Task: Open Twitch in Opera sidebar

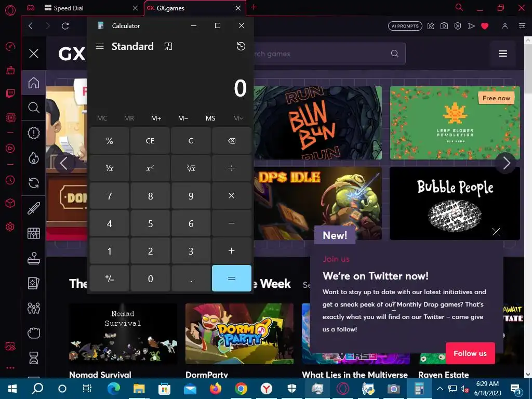Action: pyautogui.click(x=10, y=94)
